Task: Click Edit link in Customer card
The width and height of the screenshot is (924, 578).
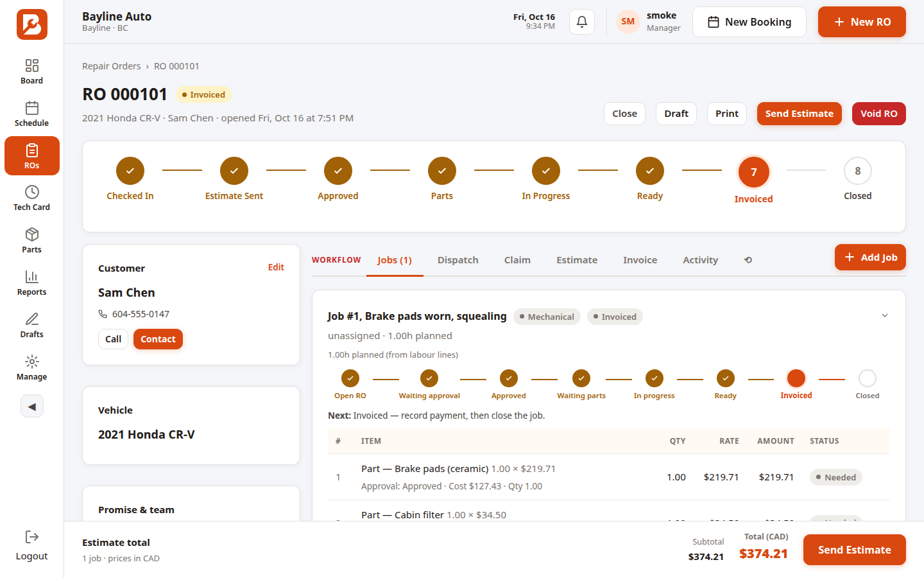Action: click(276, 267)
